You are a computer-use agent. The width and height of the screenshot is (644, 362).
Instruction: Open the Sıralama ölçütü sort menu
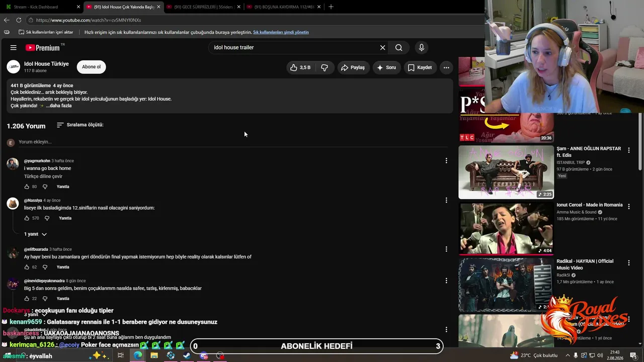80,125
